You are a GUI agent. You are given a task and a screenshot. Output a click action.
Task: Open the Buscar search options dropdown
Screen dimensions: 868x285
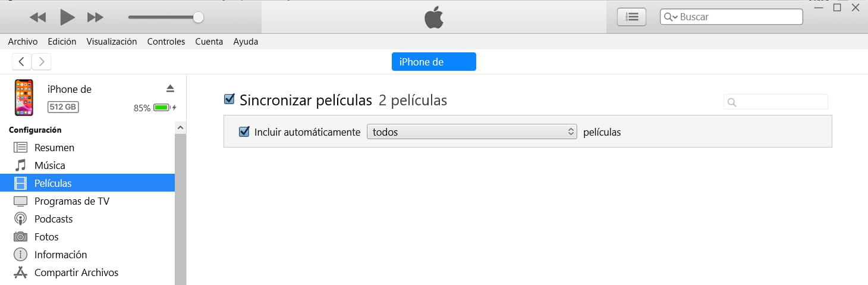[671, 17]
